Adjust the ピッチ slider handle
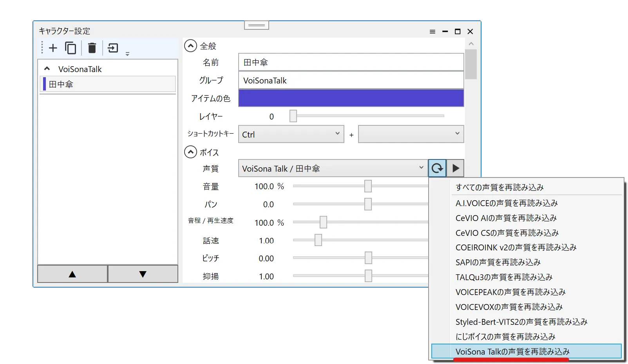This screenshot has height=364, width=628. 368,258
